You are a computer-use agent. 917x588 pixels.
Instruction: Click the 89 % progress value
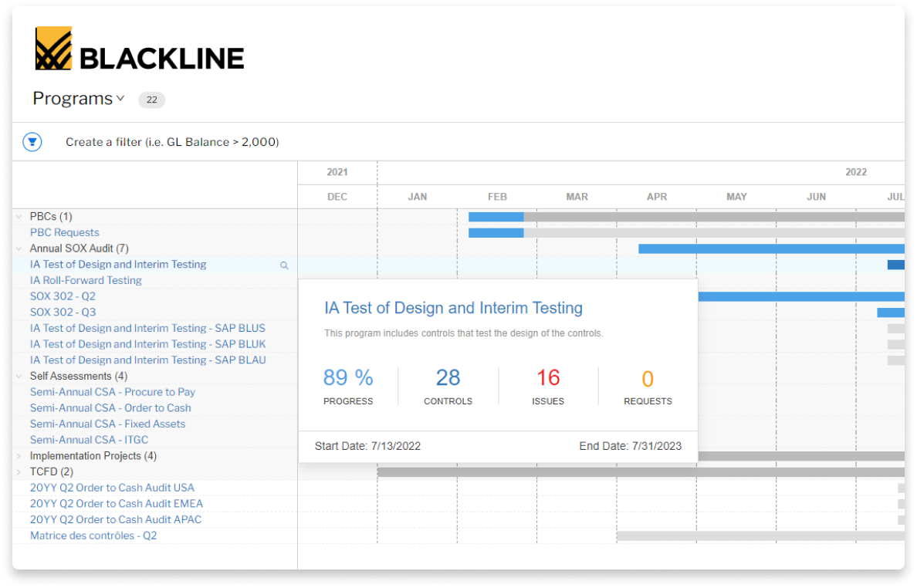tap(348, 377)
